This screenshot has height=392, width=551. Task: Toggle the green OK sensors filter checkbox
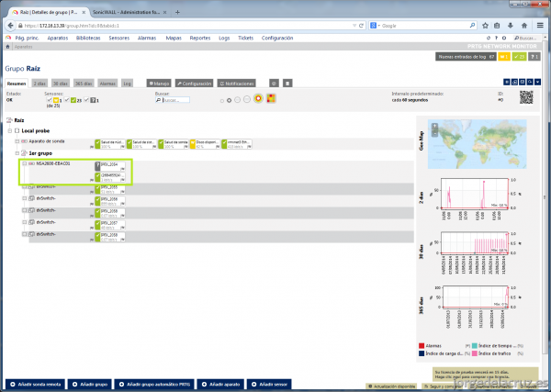click(x=67, y=100)
